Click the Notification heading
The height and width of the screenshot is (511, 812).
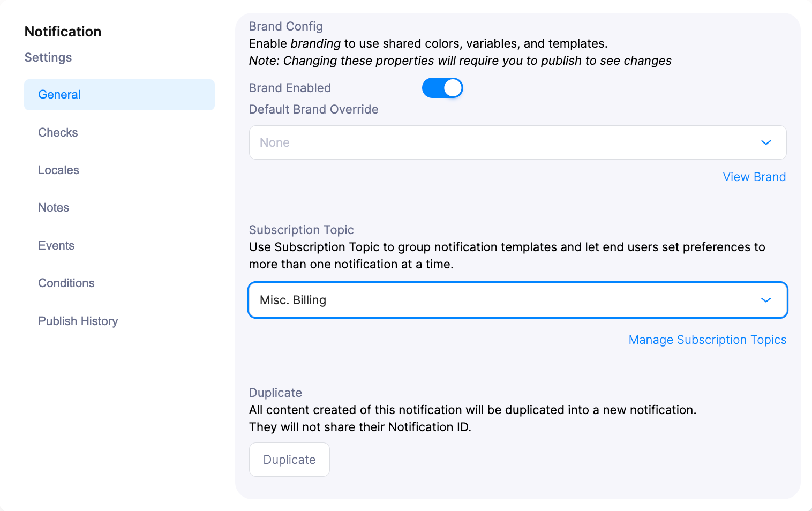[x=63, y=32]
